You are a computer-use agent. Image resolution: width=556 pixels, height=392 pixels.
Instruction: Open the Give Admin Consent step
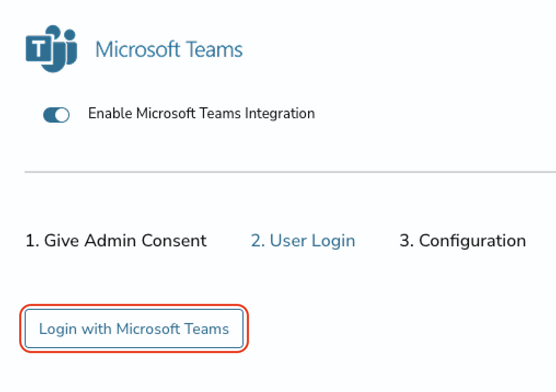(x=116, y=240)
